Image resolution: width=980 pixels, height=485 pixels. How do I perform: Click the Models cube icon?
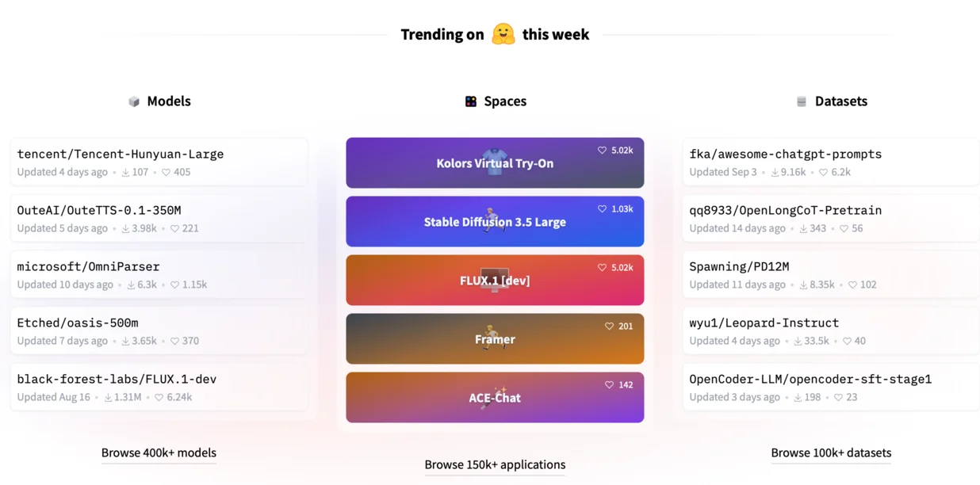pos(134,101)
